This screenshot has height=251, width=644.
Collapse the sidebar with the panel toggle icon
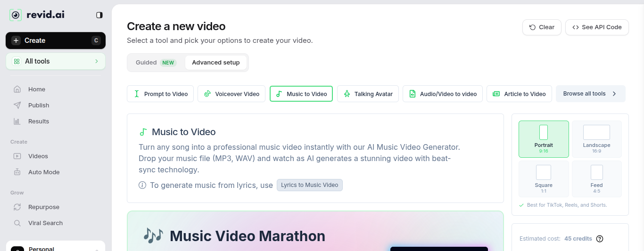99,15
